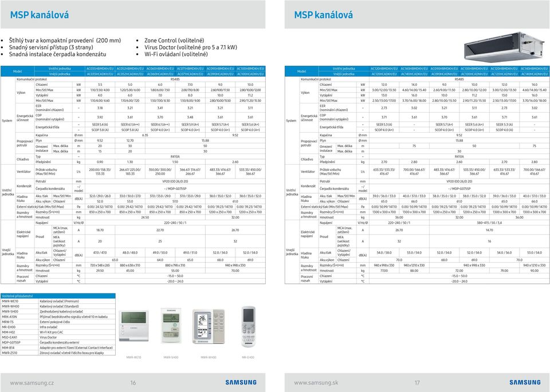Click the MIM-H02 accessory code
The image size is (550, 392).
[9, 332]
